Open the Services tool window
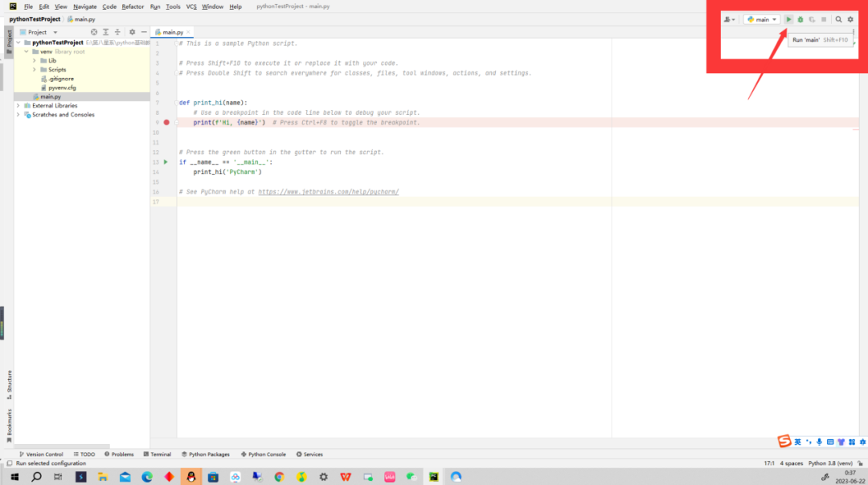 309,454
